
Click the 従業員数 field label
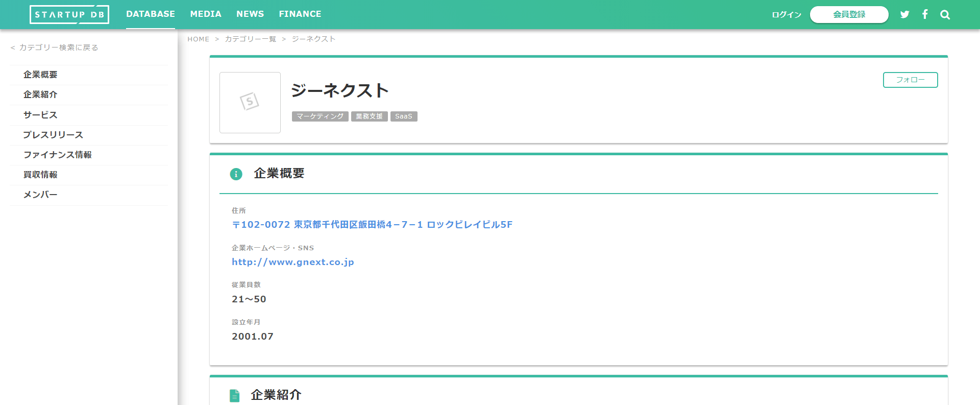click(246, 285)
